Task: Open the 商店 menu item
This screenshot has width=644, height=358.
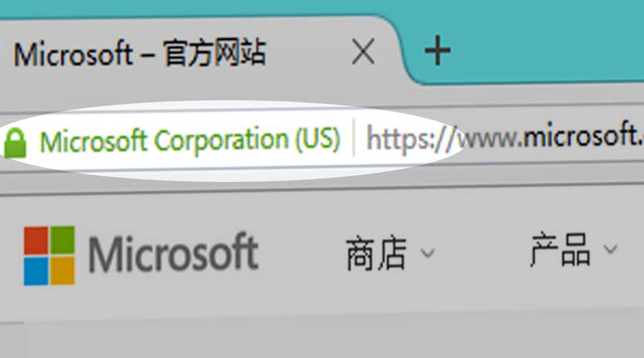Action: pos(376,253)
